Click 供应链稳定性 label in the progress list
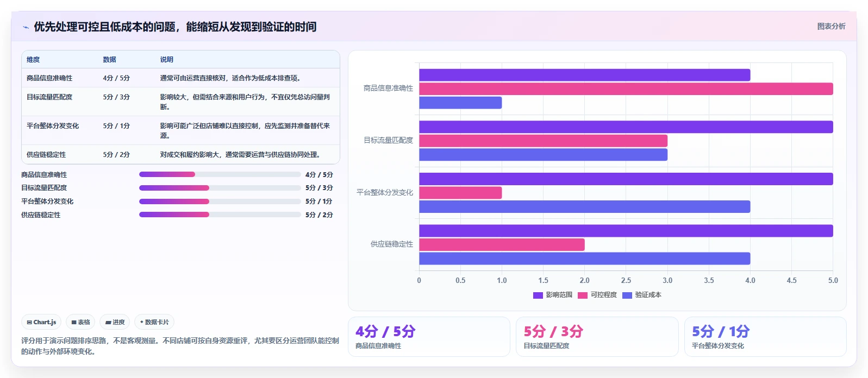 point(41,215)
